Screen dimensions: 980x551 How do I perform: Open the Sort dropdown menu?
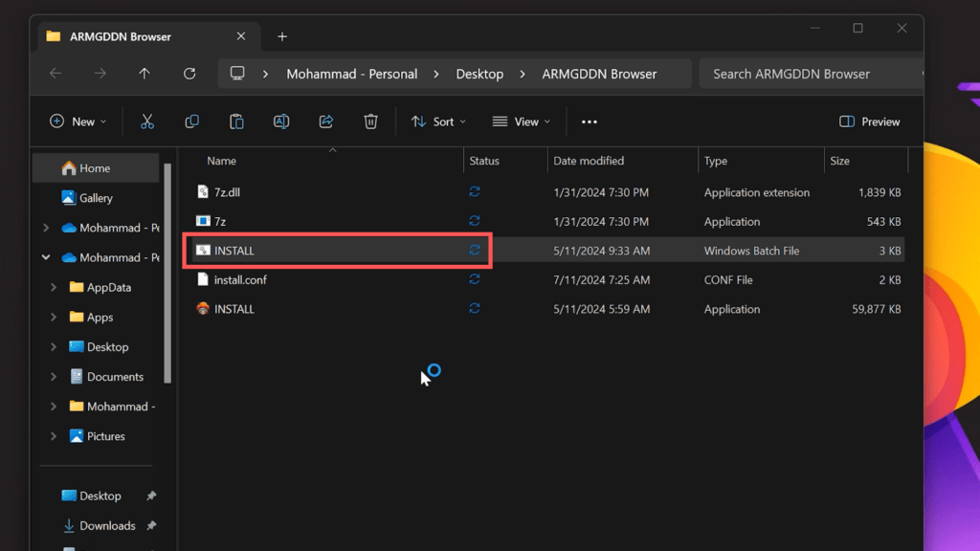point(438,121)
